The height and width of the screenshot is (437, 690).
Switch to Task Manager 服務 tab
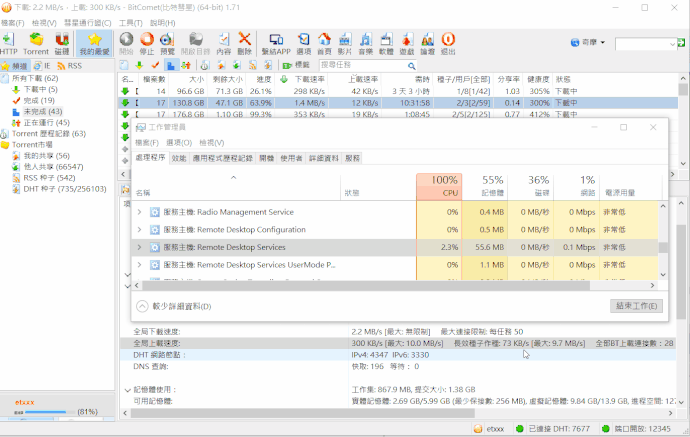352,158
